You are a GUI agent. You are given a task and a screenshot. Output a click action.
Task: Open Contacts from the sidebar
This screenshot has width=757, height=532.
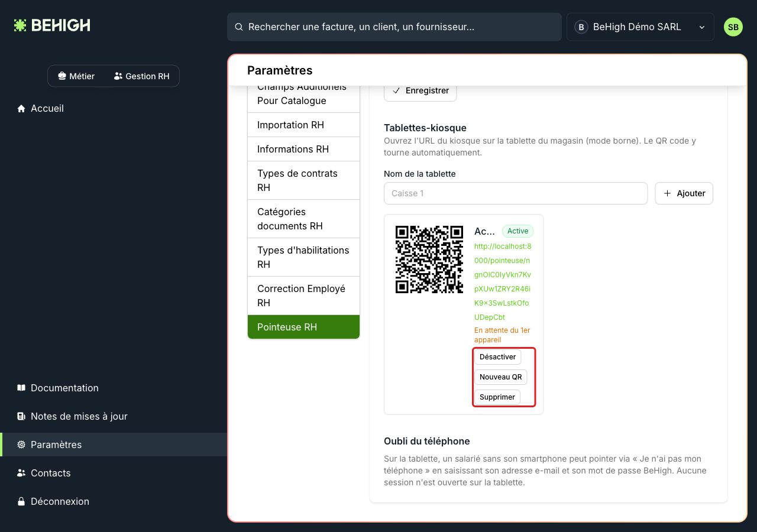point(114,473)
